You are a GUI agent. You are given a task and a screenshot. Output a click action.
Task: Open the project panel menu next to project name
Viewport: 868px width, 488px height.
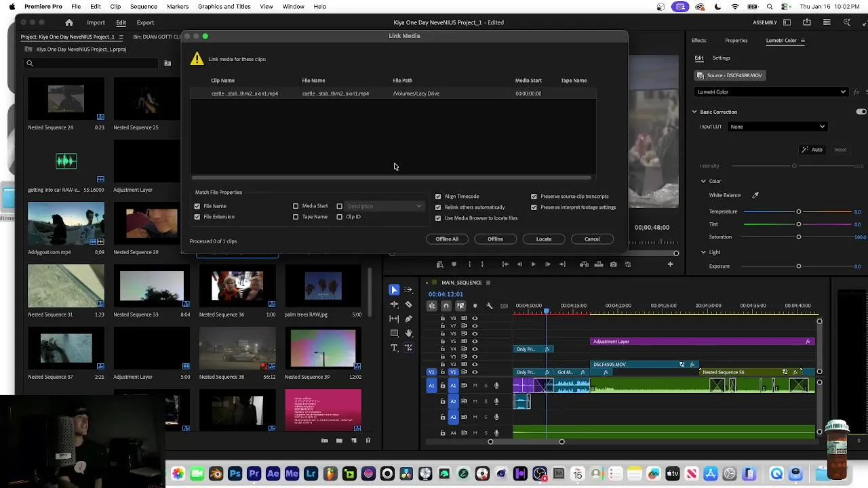(x=121, y=37)
